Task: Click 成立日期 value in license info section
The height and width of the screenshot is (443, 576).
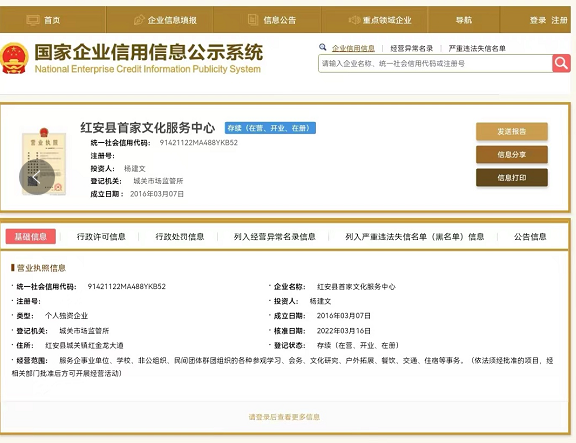Action: coord(343,316)
